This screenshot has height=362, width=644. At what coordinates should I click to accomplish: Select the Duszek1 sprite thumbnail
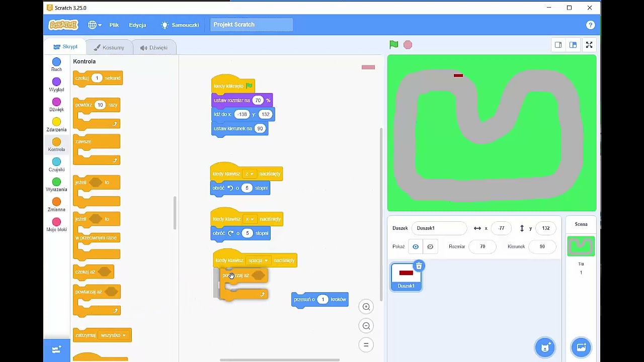(x=406, y=277)
